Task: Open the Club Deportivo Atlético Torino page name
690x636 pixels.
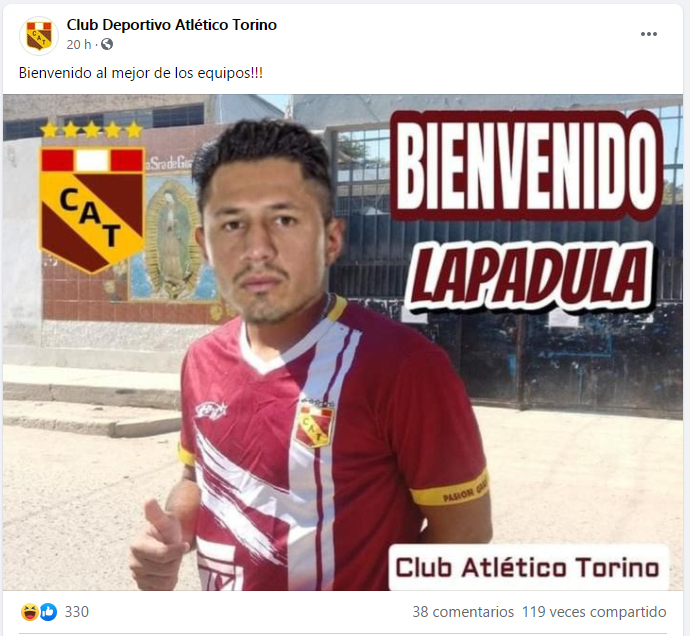Action: tap(172, 25)
